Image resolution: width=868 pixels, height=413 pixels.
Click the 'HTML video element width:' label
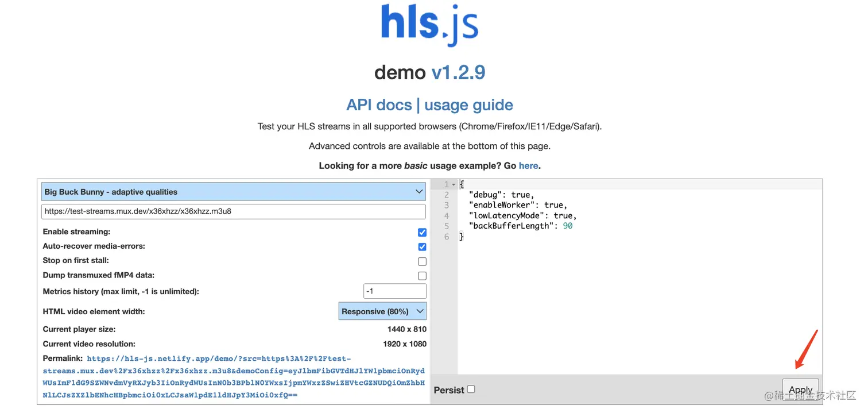(94, 311)
